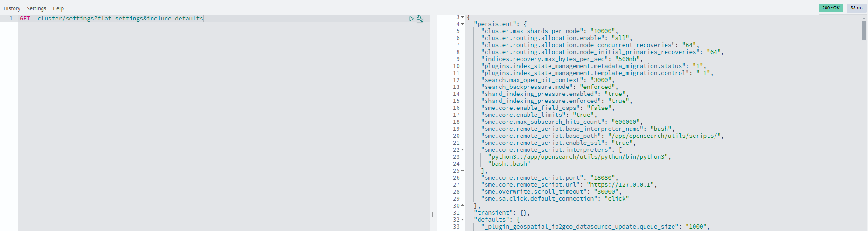Click "cluster.max_shards_per_node" setting
Viewport: 868px width, 231px height.
(550, 31)
